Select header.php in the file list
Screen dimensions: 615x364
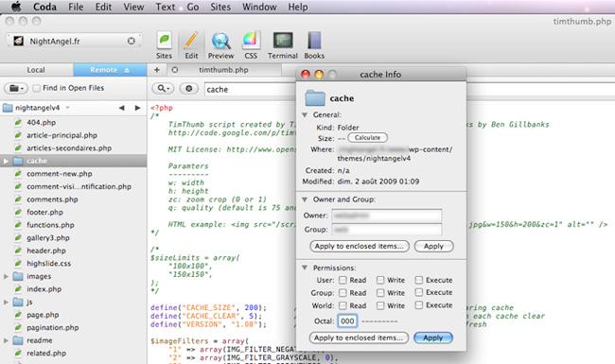click(74, 251)
